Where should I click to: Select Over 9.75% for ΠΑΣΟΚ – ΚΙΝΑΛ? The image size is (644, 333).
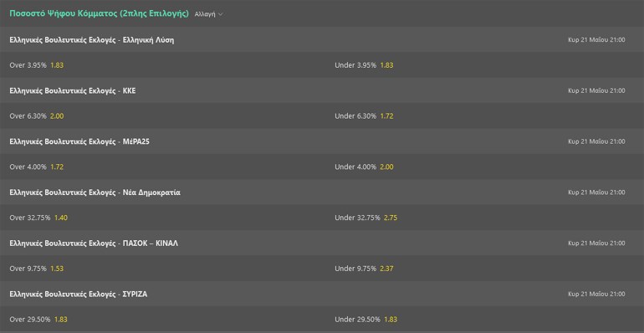pos(37,269)
